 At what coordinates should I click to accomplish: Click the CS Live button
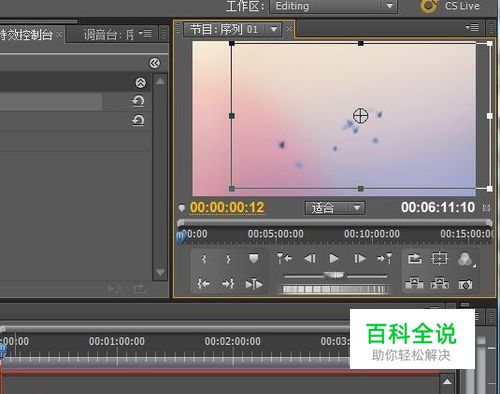pos(450,6)
